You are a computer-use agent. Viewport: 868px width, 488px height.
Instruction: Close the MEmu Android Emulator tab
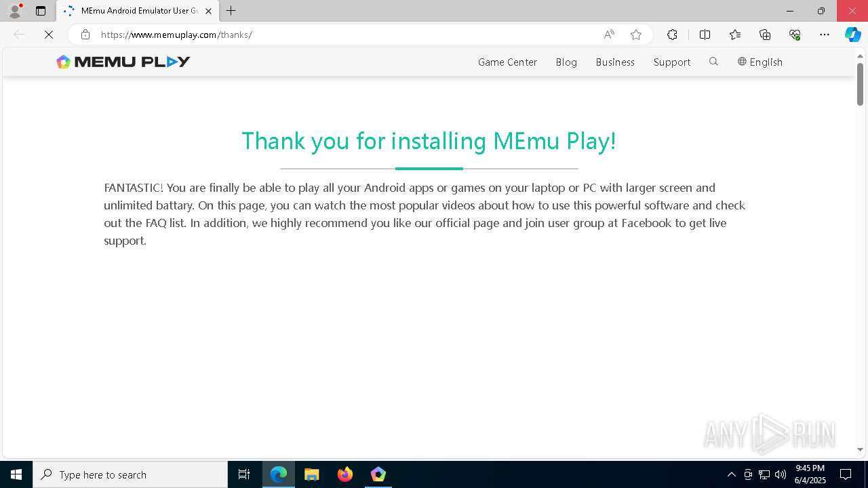tap(208, 11)
